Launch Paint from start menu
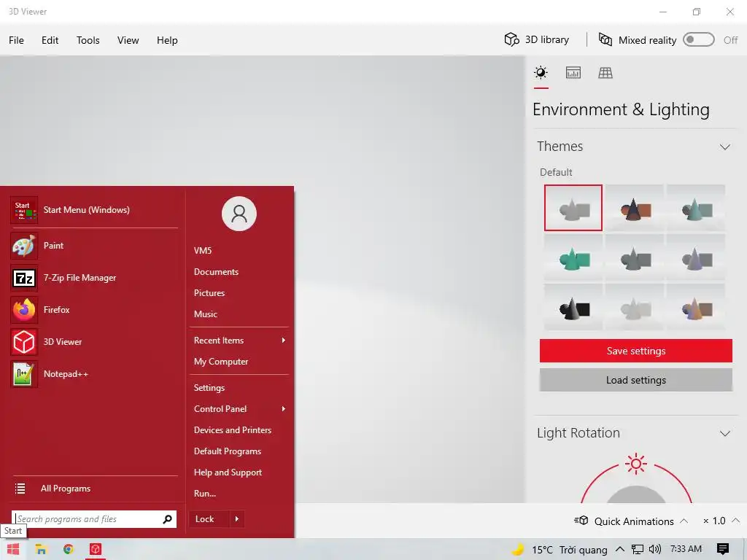Viewport: 747px width, 560px height. [94, 246]
